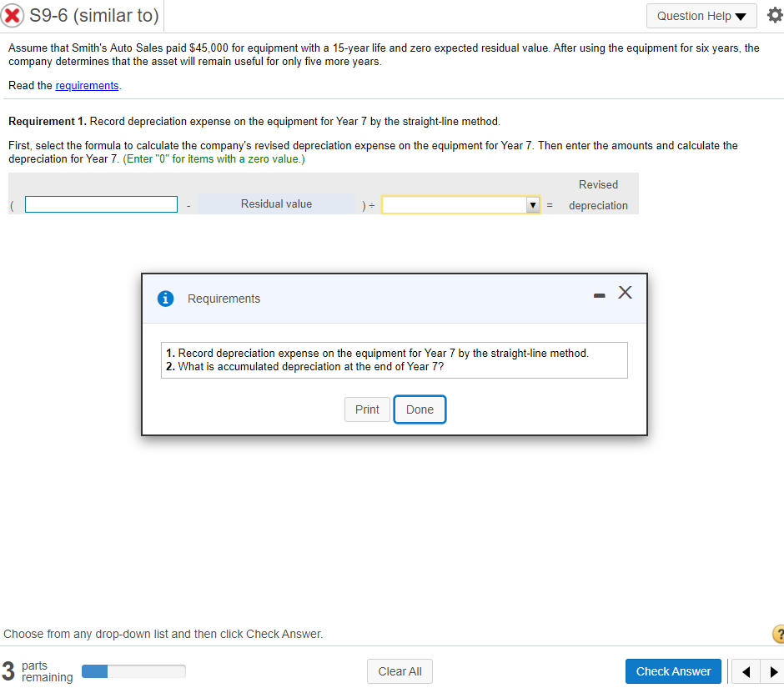Click requirement 1 text in dialog
The width and height of the screenshot is (784, 688).
click(x=377, y=353)
